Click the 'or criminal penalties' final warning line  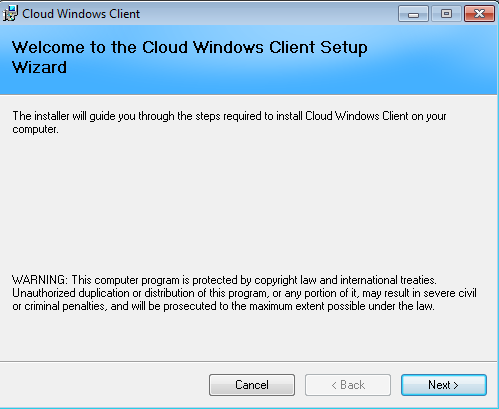click(x=223, y=306)
